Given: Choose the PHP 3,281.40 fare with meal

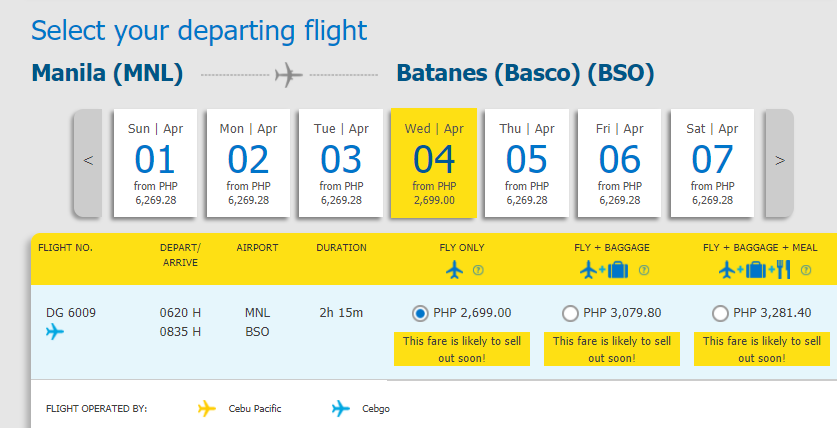Looking at the screenshot, I should coord(720,313).
